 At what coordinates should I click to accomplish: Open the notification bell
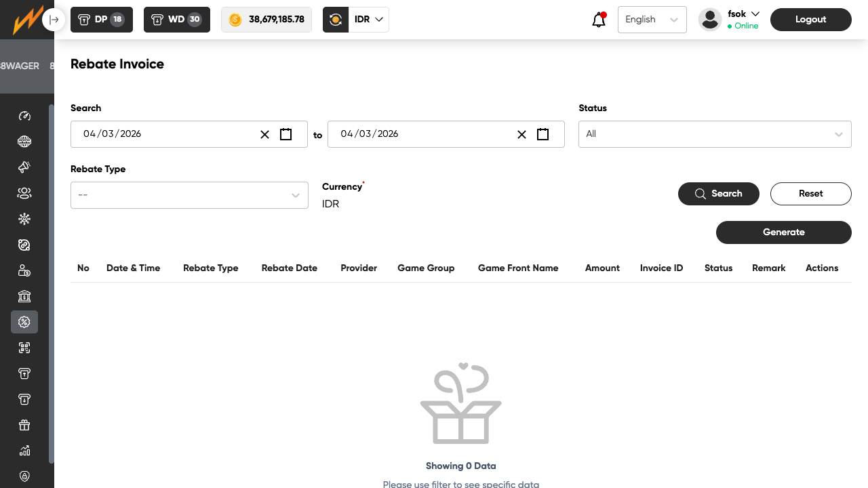coord(599,20)
